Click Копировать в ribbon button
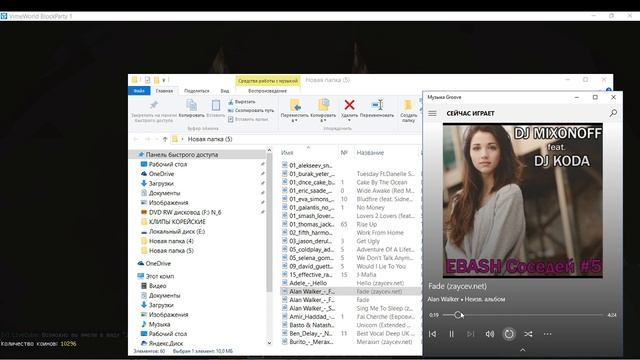 [323, 110]
